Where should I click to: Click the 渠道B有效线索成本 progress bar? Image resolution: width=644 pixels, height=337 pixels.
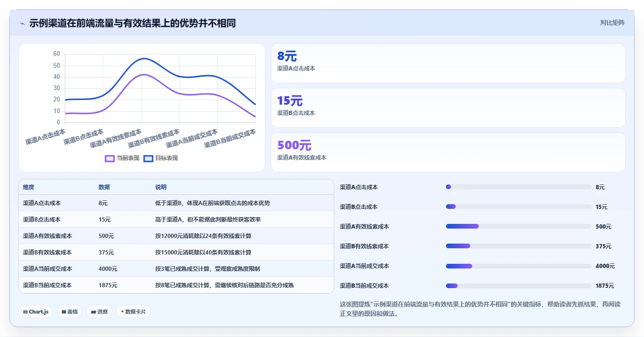pyautogui.click(x=519, y=246)
